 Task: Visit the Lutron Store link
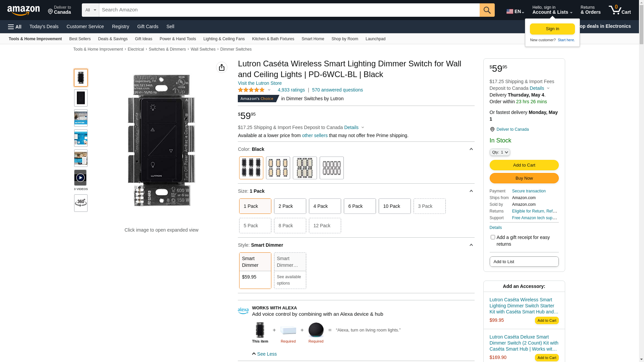[x=260, y=83]
